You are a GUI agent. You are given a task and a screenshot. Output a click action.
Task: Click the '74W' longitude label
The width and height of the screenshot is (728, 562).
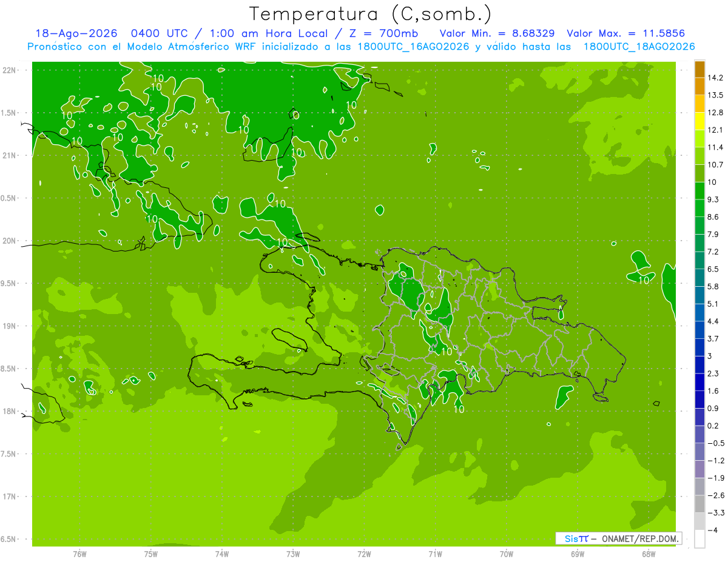click(x=222, y=554)
